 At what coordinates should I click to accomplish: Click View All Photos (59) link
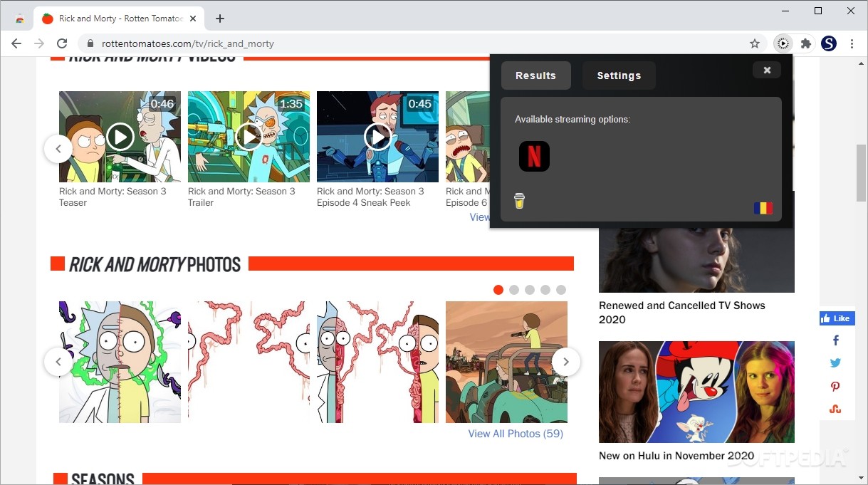(x=516, y=434)
